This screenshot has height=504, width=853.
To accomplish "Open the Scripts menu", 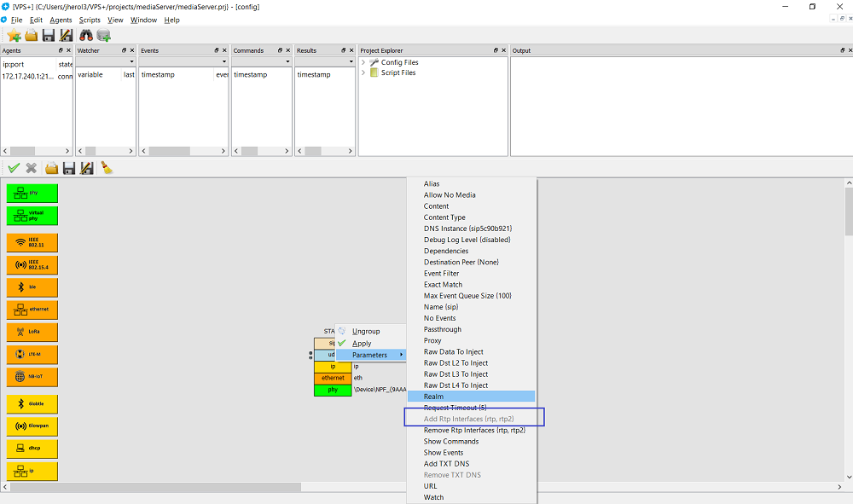I will point(90,20).
